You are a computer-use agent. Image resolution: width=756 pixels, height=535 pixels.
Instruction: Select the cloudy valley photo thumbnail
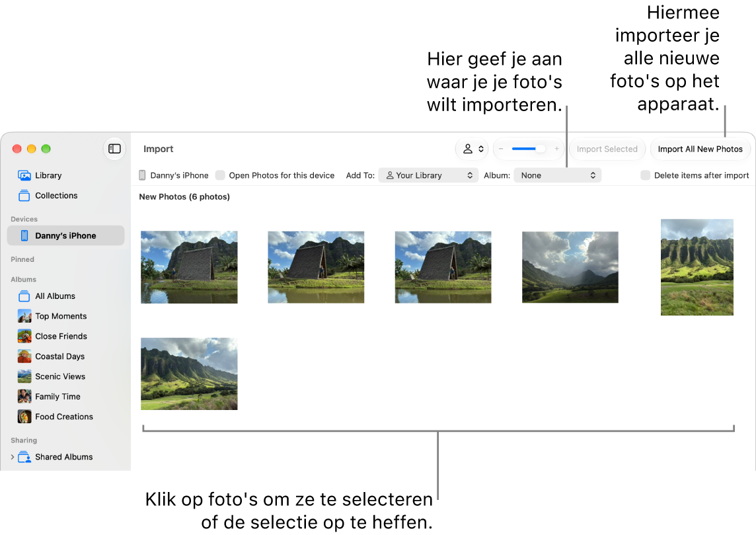tap(570, 267)
